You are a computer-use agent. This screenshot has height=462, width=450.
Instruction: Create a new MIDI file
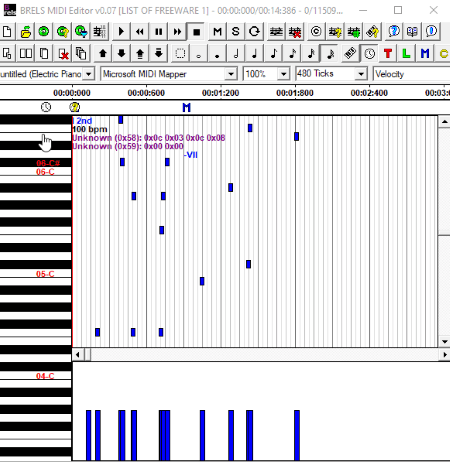tap(7, 32)
